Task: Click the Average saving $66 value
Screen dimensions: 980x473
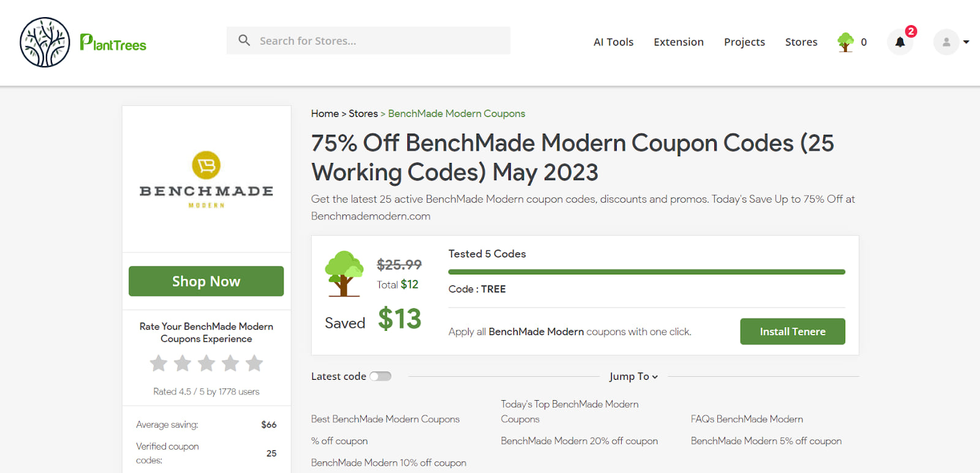Action: 269,425
